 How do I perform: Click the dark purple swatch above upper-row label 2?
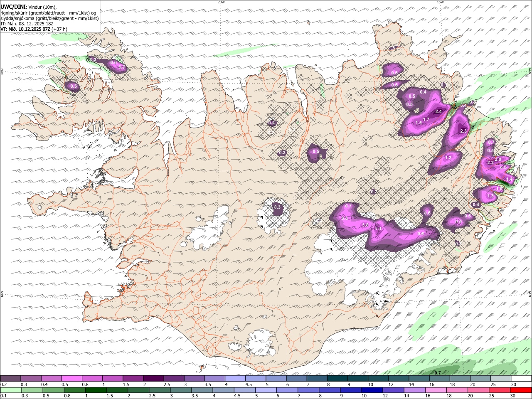coord(153,379)
